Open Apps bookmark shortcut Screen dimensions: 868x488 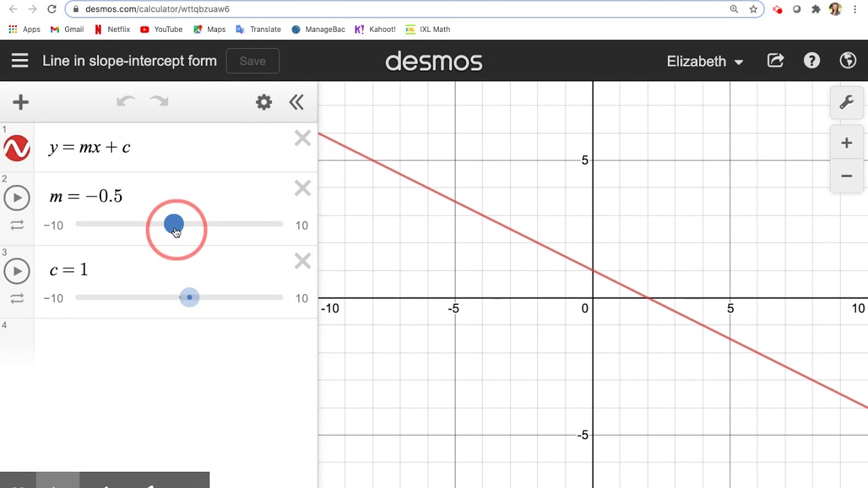pos(24,29)
